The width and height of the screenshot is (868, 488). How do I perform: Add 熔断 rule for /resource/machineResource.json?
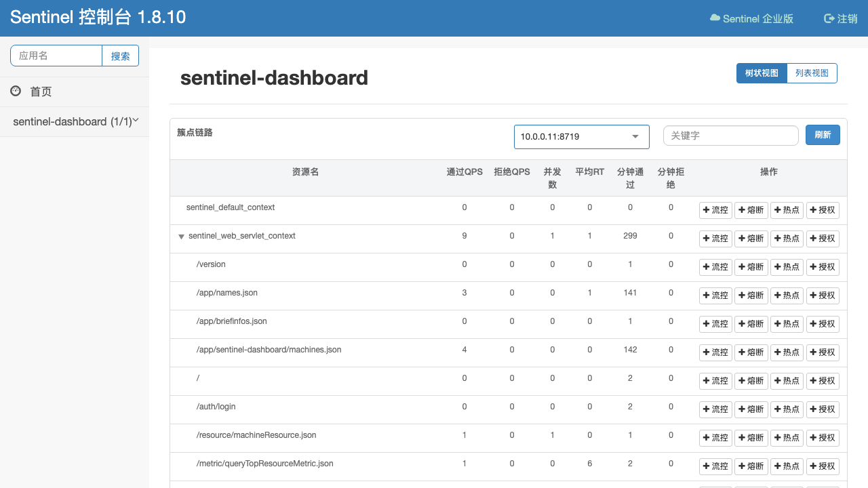[751, 438]
